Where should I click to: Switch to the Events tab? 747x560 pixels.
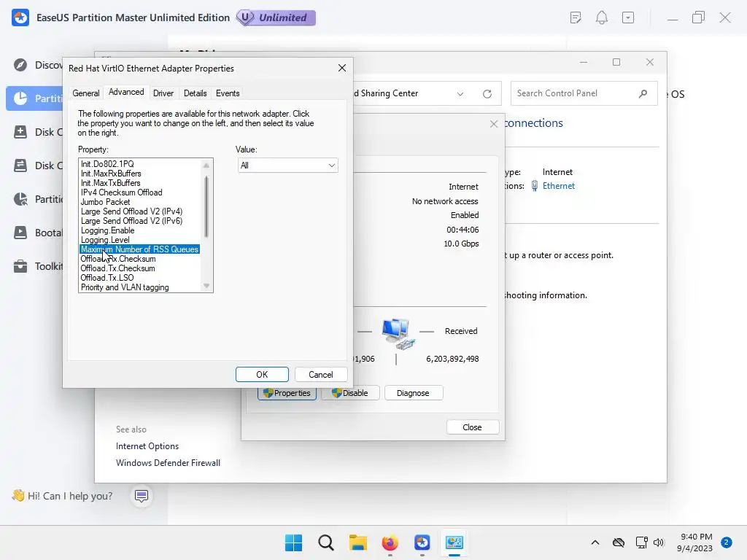[x=228, y=93]
